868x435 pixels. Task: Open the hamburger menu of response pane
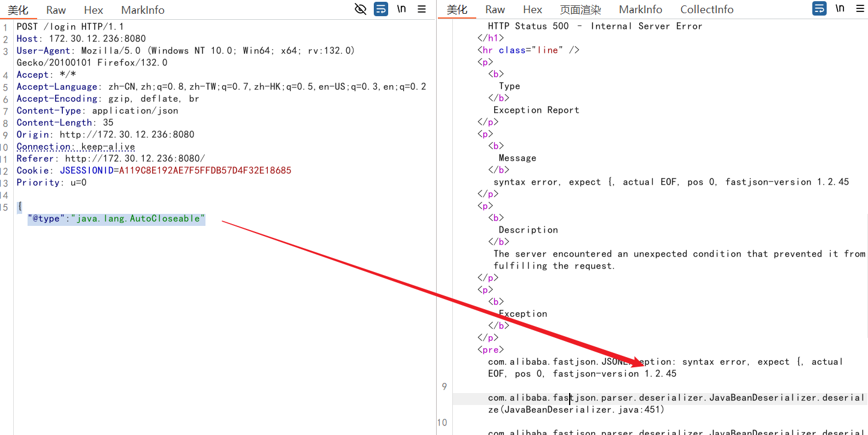(860, 9)
